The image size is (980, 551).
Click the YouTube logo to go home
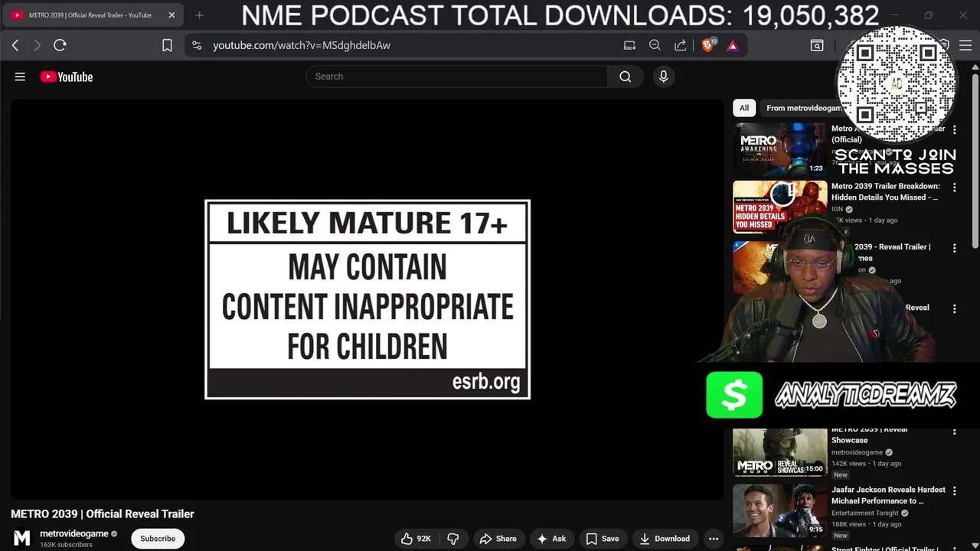[x=67, y=77]
